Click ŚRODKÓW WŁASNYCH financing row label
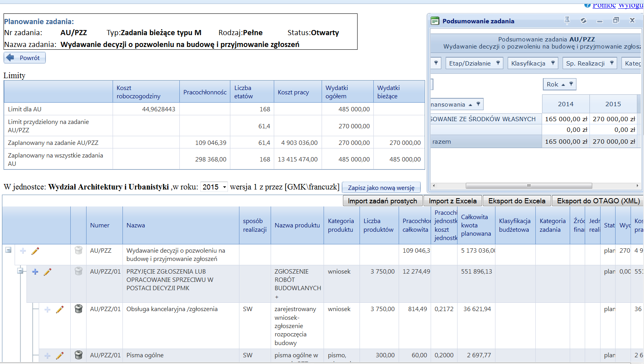644x364 pixels. (483, 119)
